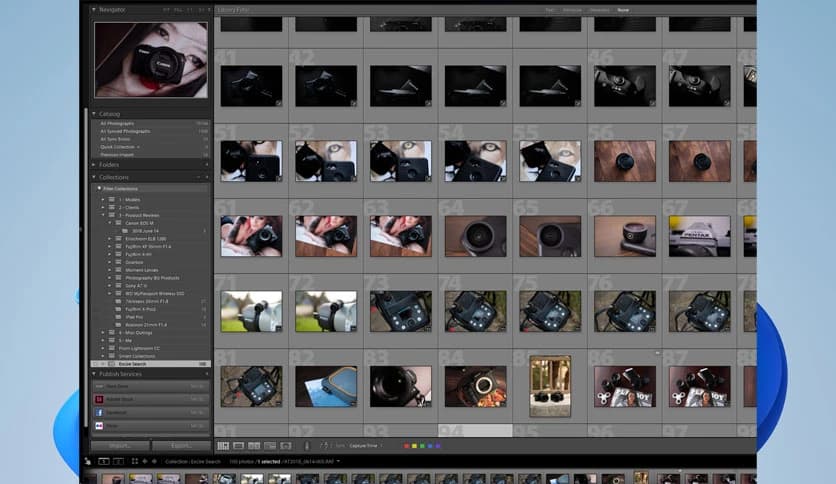Collapse the Collections panel

94,177
